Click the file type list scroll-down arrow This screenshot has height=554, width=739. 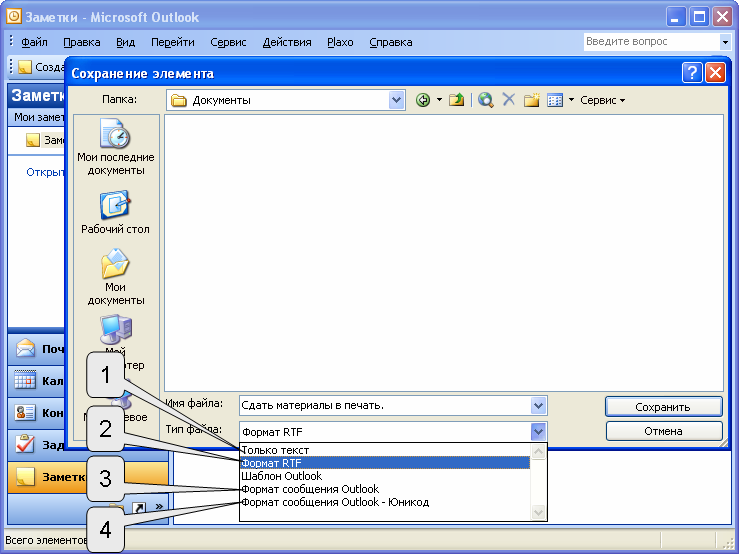(538, 512)
